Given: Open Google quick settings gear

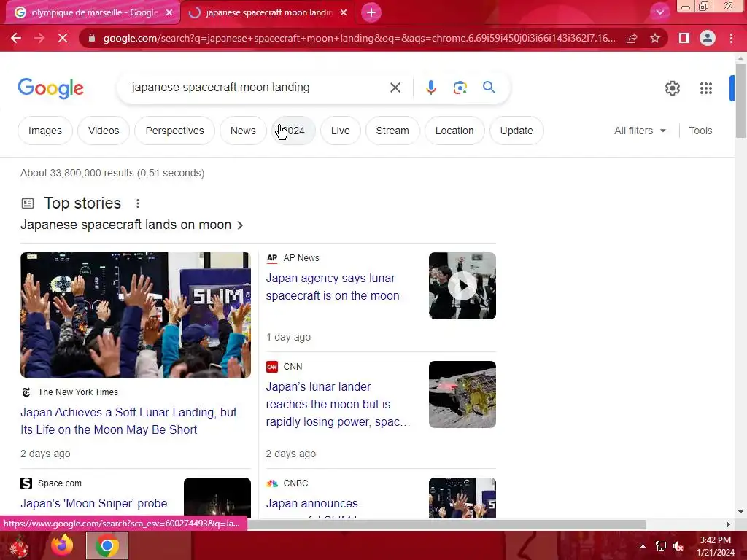Looking at the screenshot, I should click(672, 88).
